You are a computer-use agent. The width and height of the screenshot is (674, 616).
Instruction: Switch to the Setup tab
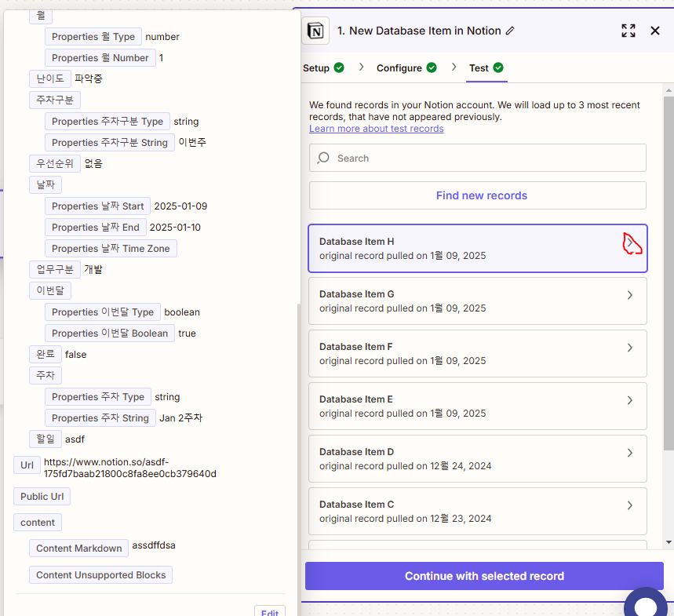[323, 68]
